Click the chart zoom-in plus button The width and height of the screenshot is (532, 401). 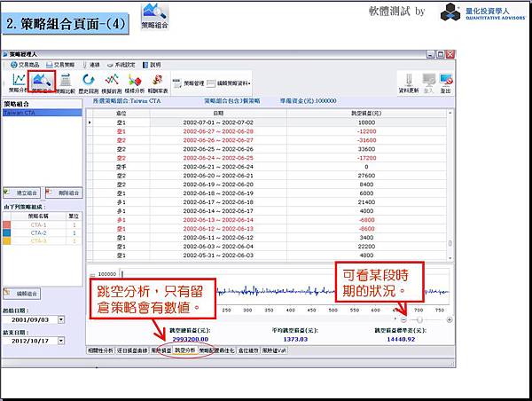450,319
